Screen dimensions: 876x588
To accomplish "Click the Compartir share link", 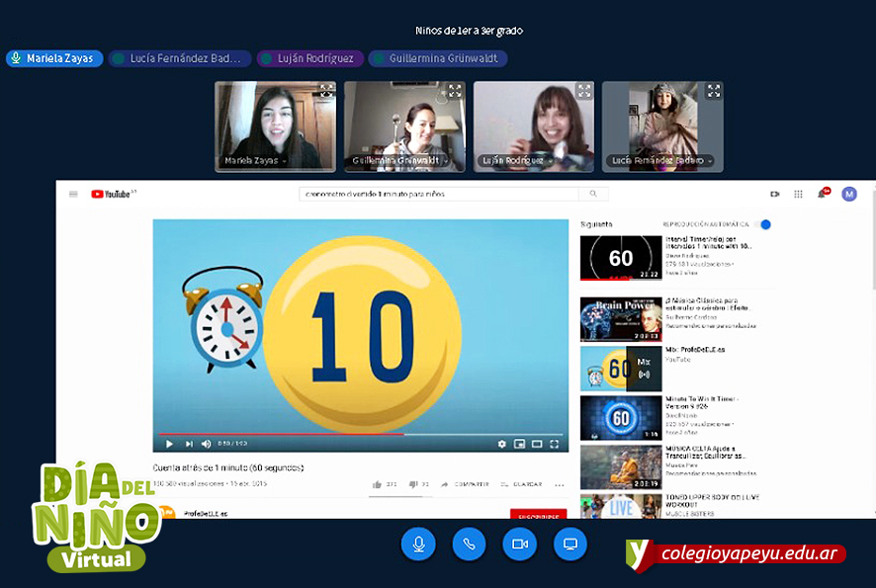I will coord(466,484).
